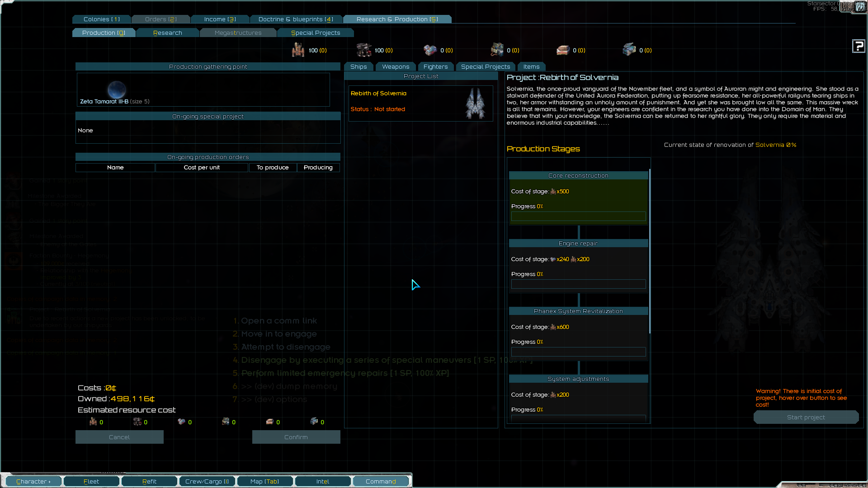
Task: Select the Production sub-tab
Action: [x=104, y=33]
